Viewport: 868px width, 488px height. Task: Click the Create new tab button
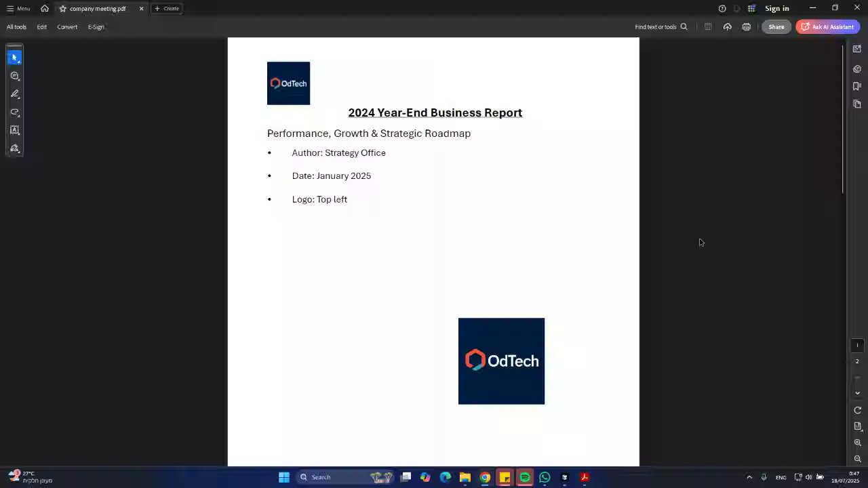point(166,9)
